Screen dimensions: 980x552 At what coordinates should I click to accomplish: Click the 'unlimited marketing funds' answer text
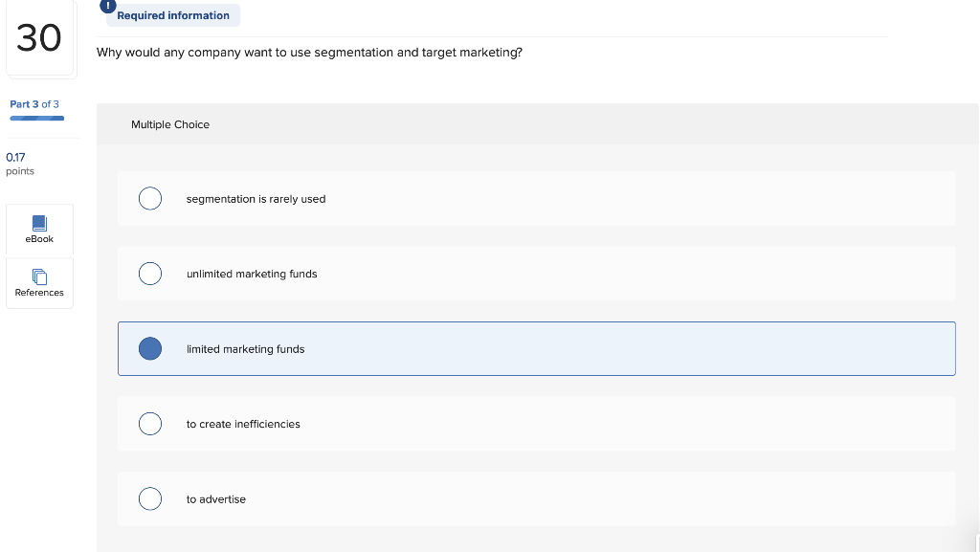252,274
